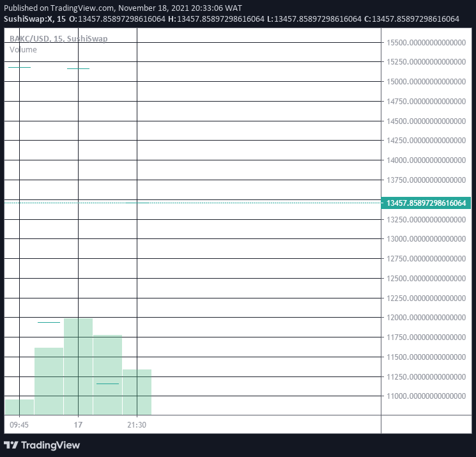Click the 09:45 time axis label
The width and height of the screenshot is (476, 457).
coord(19,424)
